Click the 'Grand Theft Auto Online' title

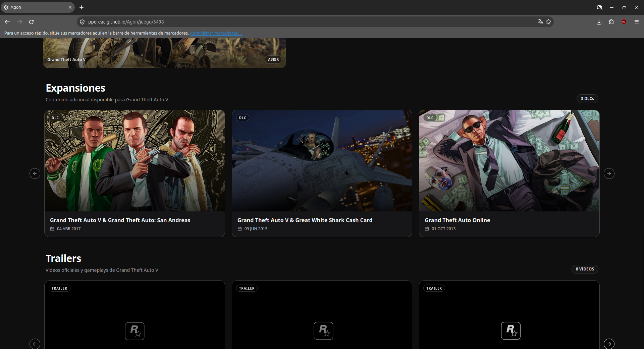click(458, 220)
